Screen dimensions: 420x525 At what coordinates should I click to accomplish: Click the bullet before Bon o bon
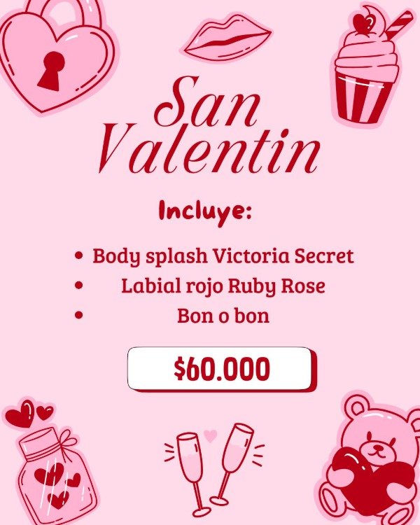(78, 315)
